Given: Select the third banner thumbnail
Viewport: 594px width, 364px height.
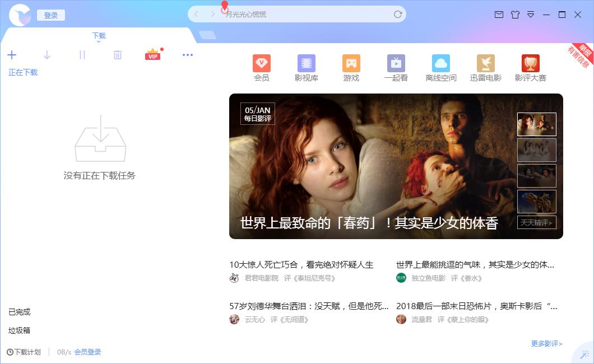Looking at the screenshot, I should click(x=536, y=176).
